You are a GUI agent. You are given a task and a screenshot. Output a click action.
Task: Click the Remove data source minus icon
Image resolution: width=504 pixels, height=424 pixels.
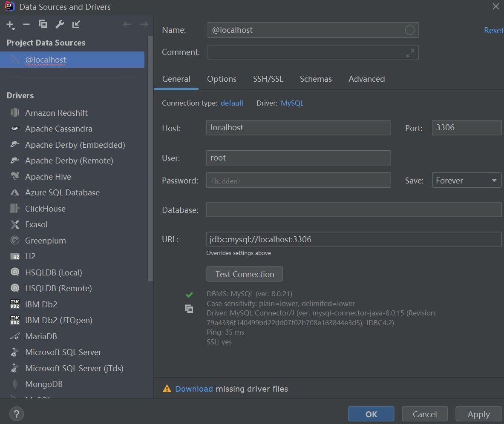click(26, 24)
